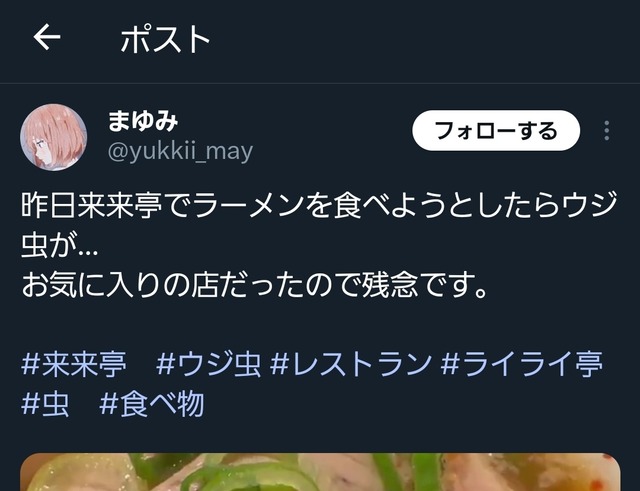
Task: Open the #虫 hashtag
Action: click(x=45, y=404)
